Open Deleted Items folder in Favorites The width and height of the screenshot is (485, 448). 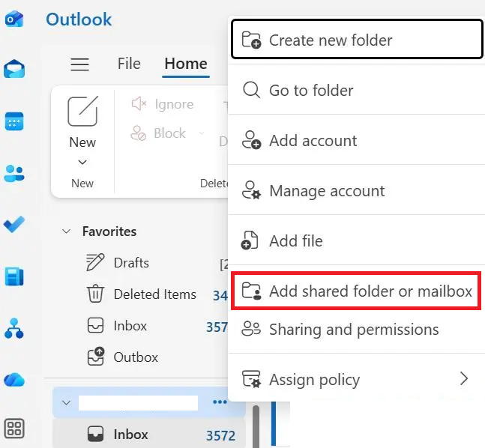(x=157, y=294)
